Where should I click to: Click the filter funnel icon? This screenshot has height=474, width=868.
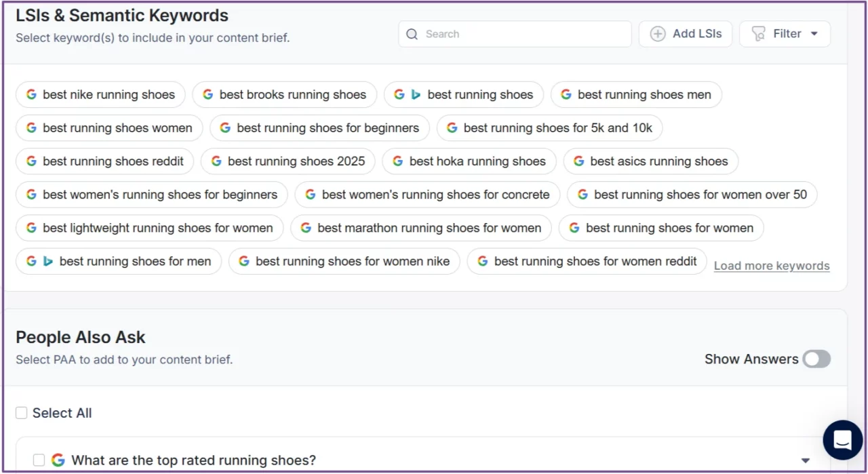click(x=759, y=34)
